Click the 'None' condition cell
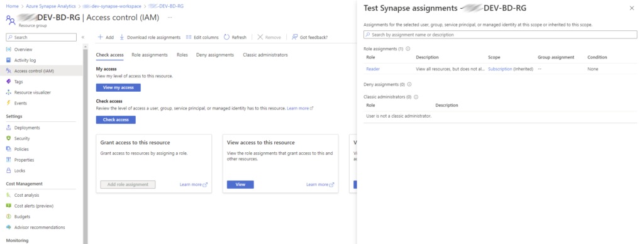 [x=592, y=69]
